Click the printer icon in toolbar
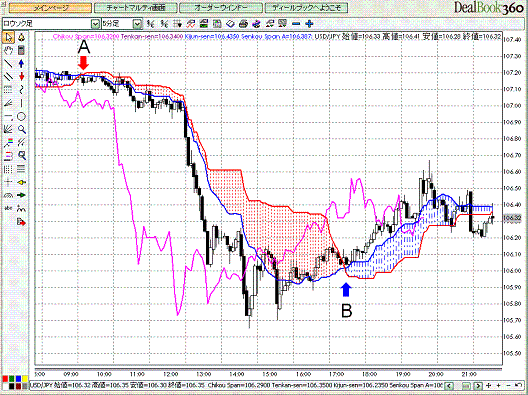 243,24
